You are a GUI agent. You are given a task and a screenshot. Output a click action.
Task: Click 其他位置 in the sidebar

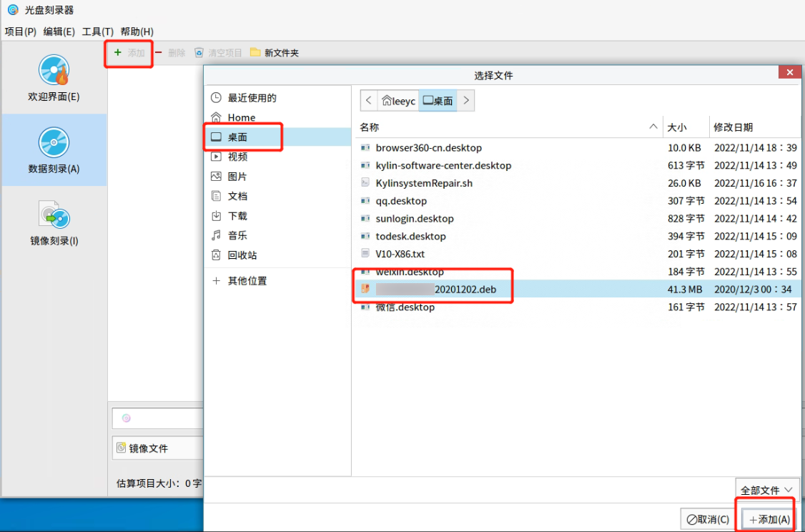click(x=277, y=281)
